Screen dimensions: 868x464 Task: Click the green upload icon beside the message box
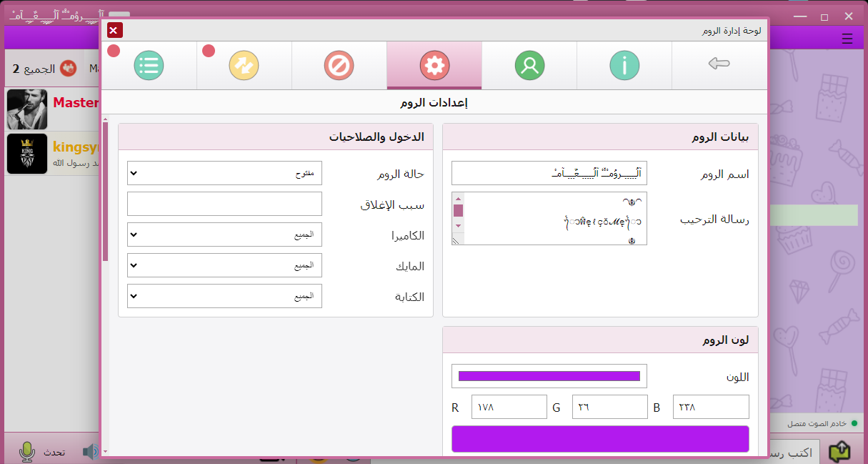pyautogui.click(x=840, y=451)
